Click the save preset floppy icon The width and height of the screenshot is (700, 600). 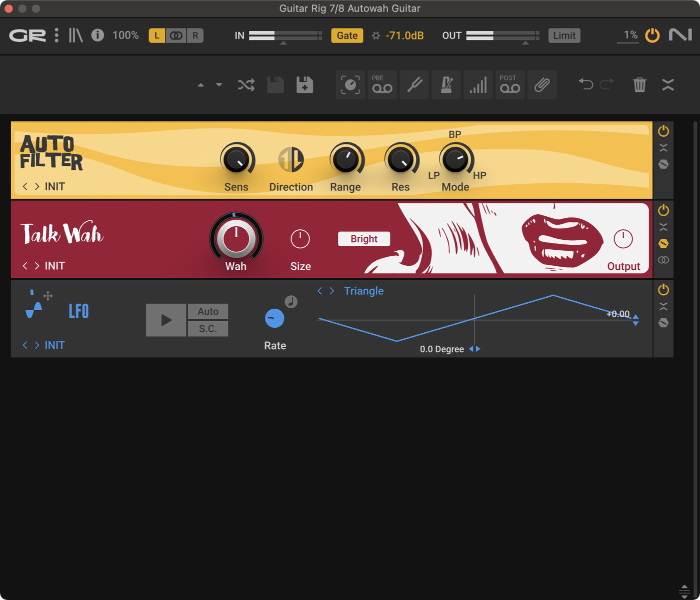275,85
